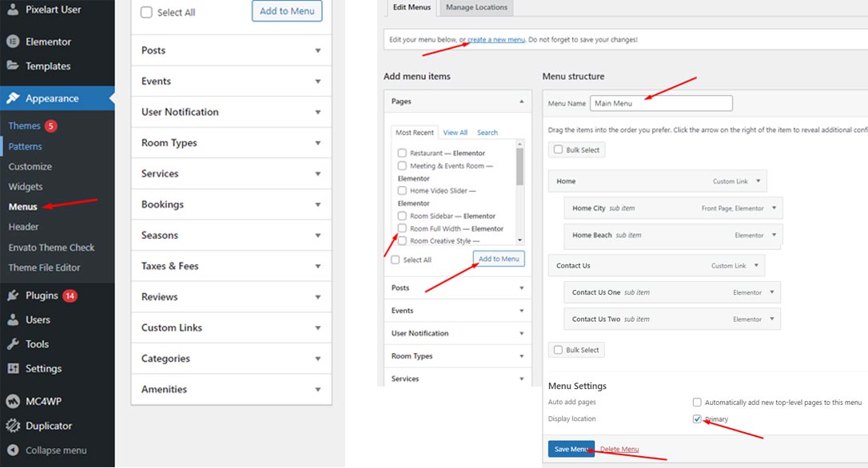This screenshot has width=868, height=468.
Task: Open Menus in Appearance submenu
Action: coord(23,207)
